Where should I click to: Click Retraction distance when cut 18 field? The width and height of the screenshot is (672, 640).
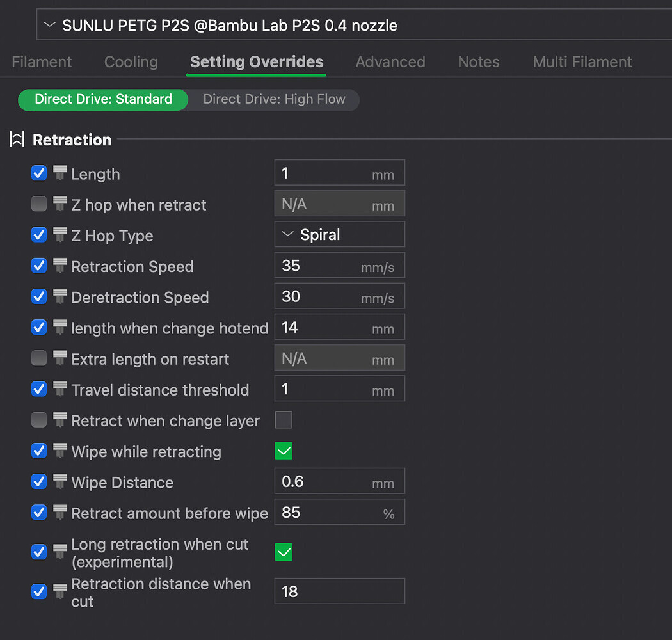coord(340,591)
